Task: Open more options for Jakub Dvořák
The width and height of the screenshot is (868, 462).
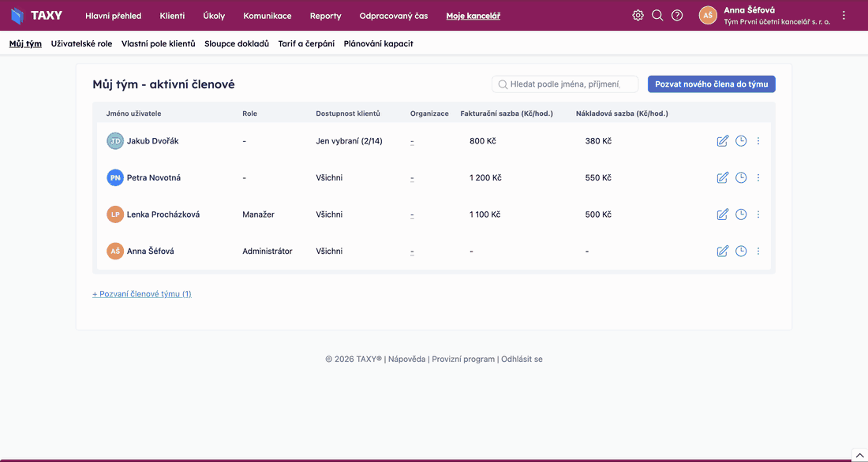Action: (758, 141)
